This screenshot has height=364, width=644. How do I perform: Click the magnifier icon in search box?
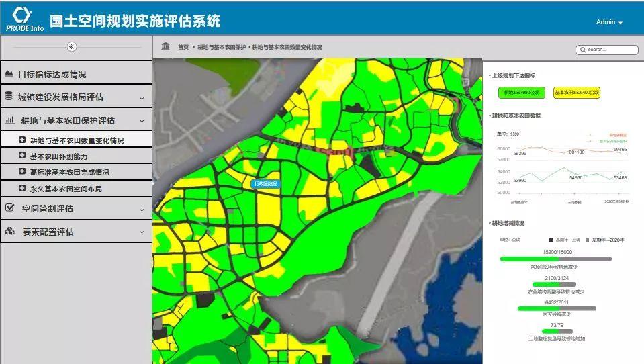click(x=583, y=50)
